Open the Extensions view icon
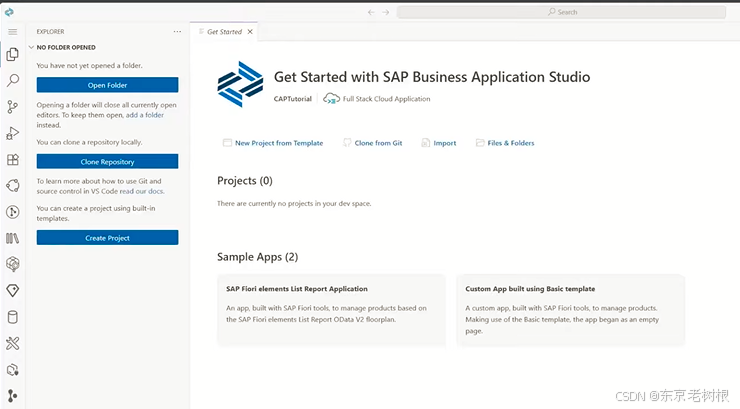This screenshot has width=740, height=409. click(13, 159)
